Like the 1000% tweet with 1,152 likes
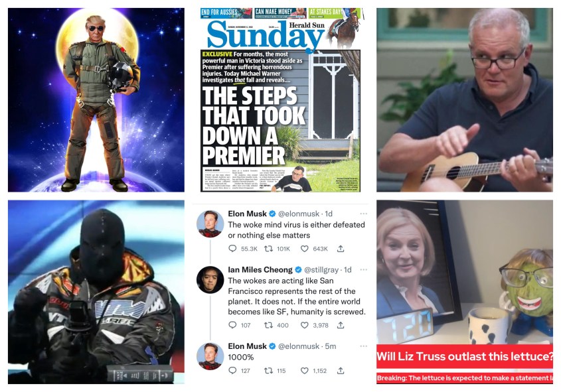561x392 pixels. [305, 371]
